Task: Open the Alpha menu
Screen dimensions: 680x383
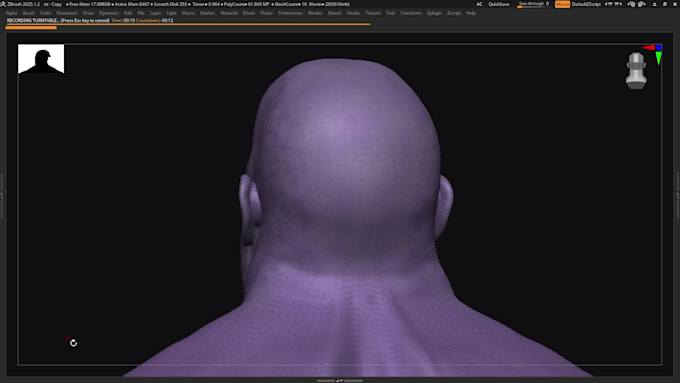Action: [11, 13]
